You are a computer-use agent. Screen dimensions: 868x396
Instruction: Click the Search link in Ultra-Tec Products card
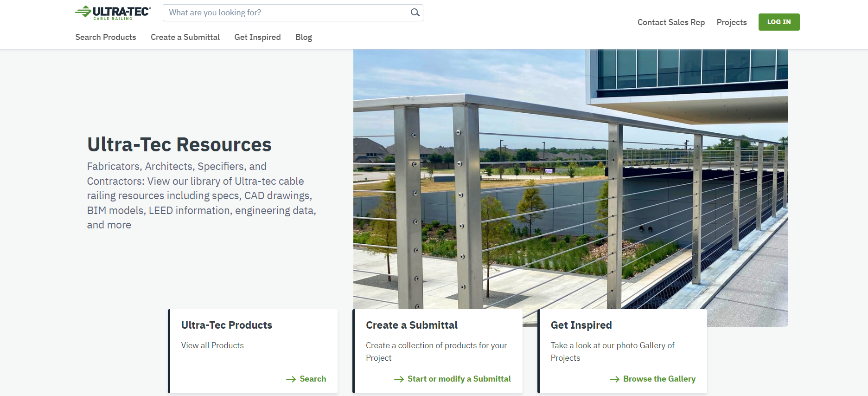(313, 379)
